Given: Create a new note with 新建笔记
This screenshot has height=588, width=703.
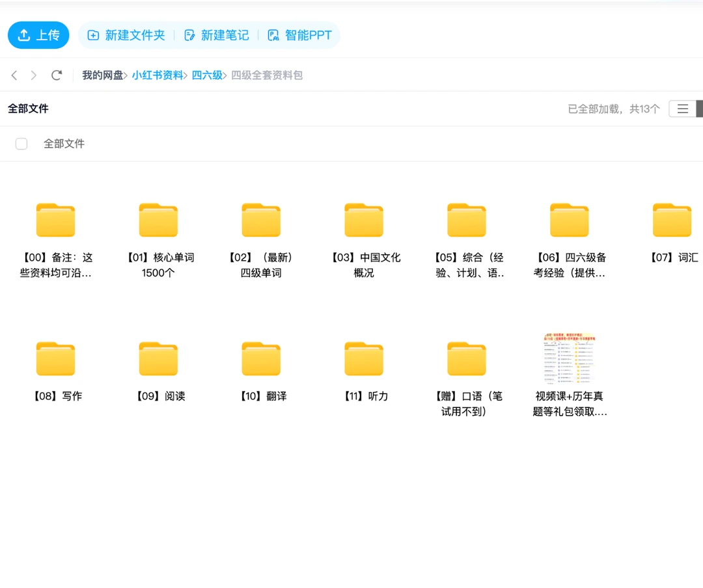Looking at the screenshot, I should 217,35.
